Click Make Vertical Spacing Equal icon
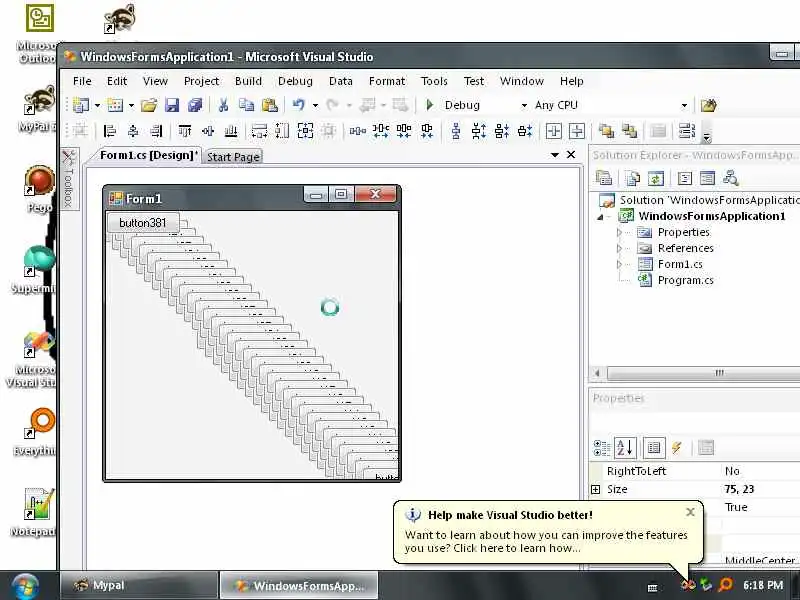The width and height of the screenshot is (800, 600). click(456, 131)
